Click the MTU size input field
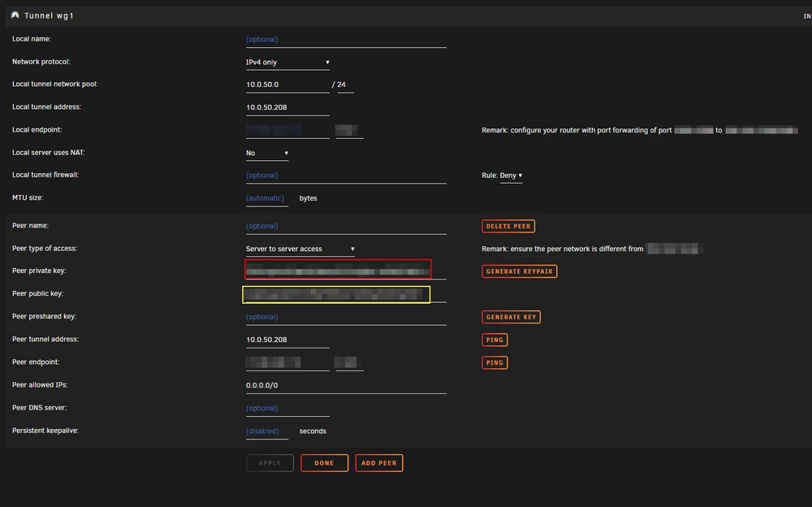 tap(266, 198)
